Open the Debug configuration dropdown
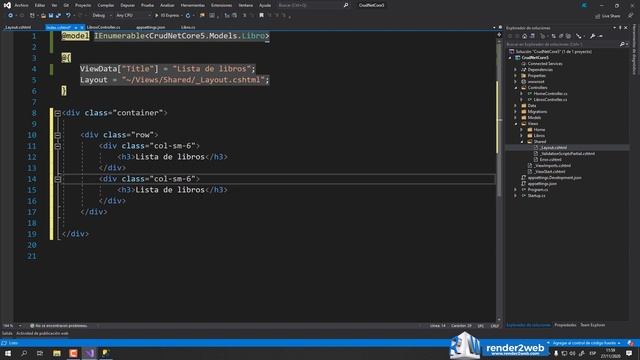Screen dimensions: 640x360 tap(101, 16)
